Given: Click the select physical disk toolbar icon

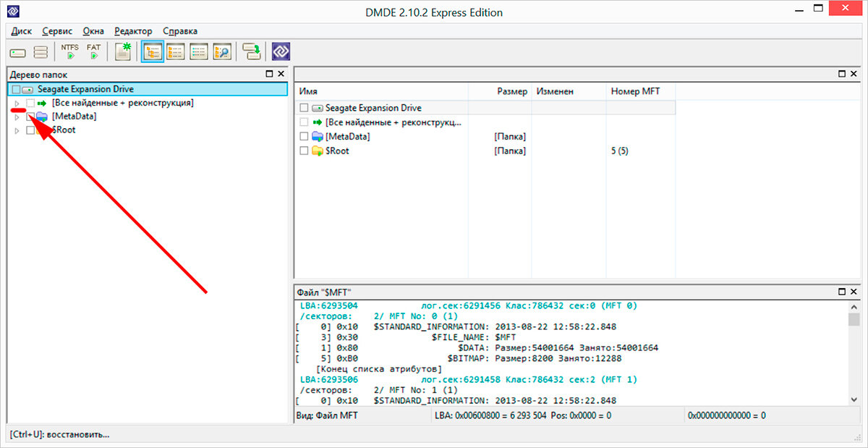Looking at the screenshot, I should tap(18, 52).
